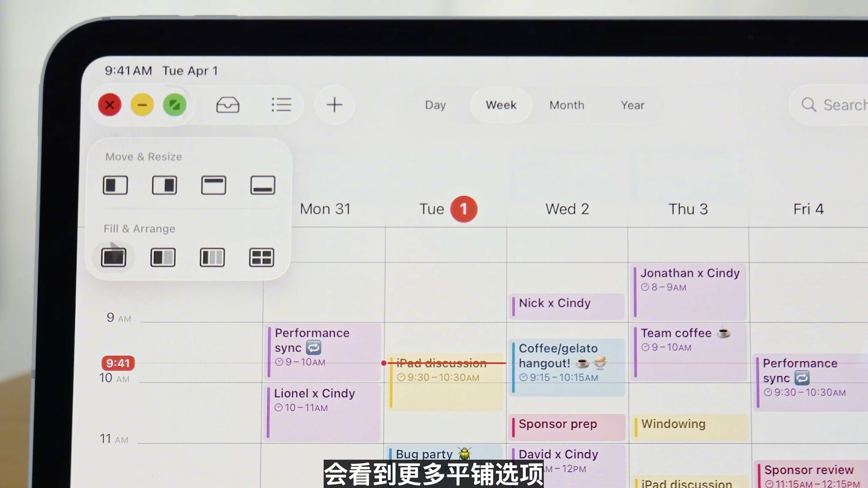Open Tuesday 9:30 iPad discussion event
This screenshot has width=868, height=488.
click(445, 382)
